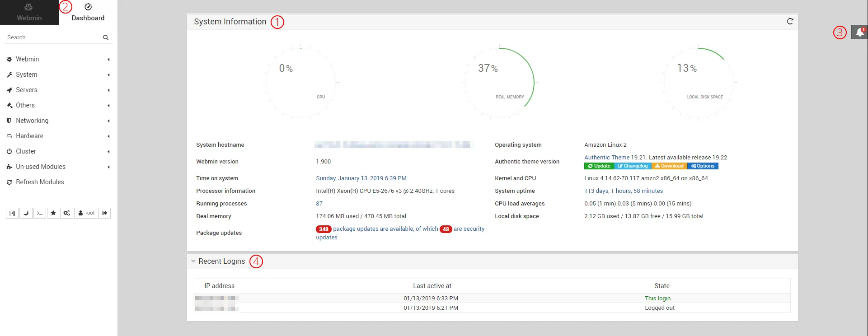Open the command shell terminal icon
Screen dimensions: 868x336
click(x=40, y=213)
